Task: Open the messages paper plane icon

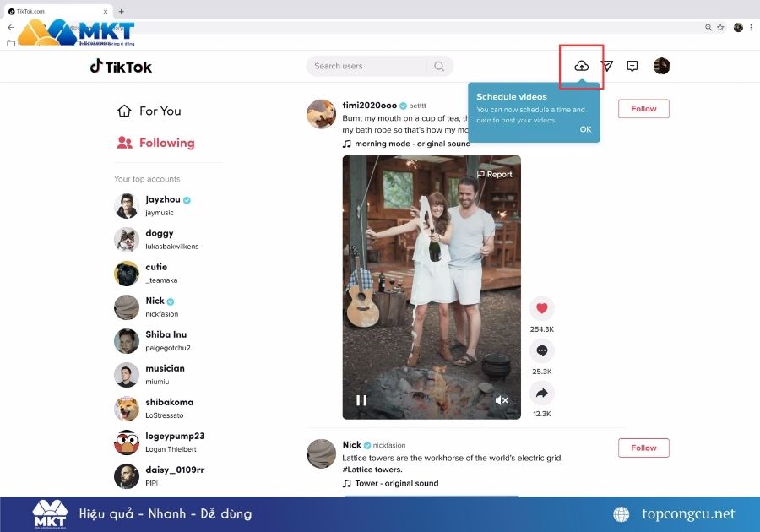Action: (607, 66)
